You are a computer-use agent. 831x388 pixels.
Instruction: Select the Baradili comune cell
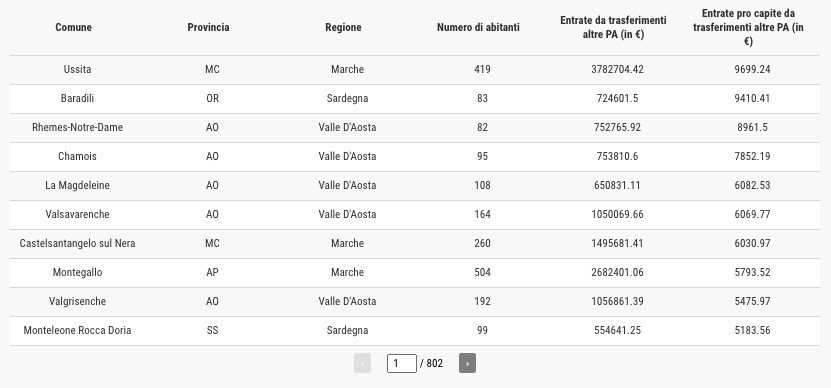pos(77,99)
